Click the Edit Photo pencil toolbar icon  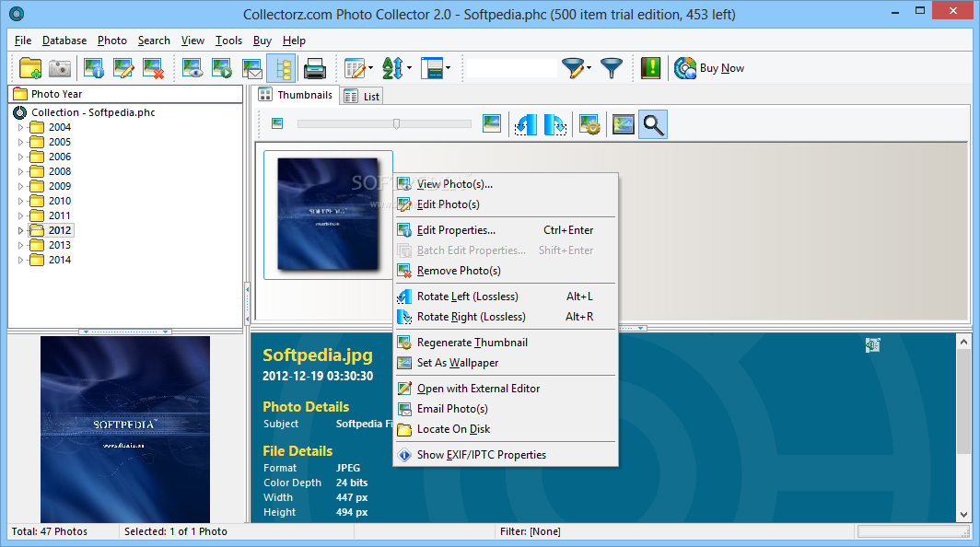123,68
